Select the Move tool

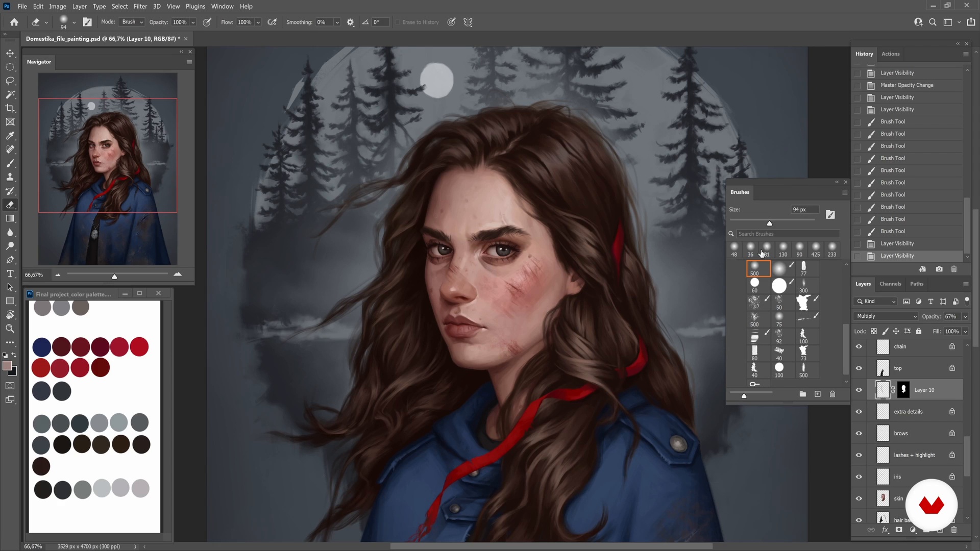click(10, 54)
